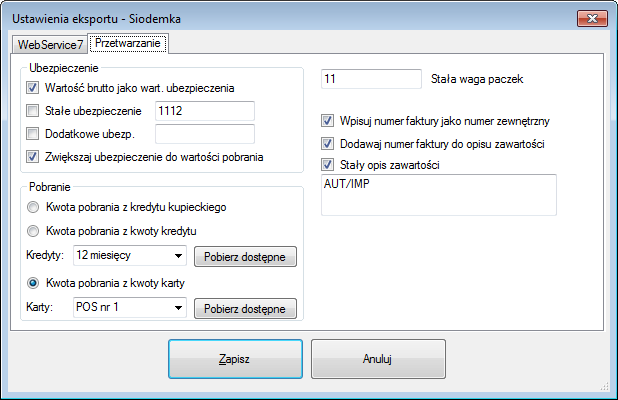
Task: Enable Stałe ubezpieczenie checkbox
Action: tap(32, 111)
